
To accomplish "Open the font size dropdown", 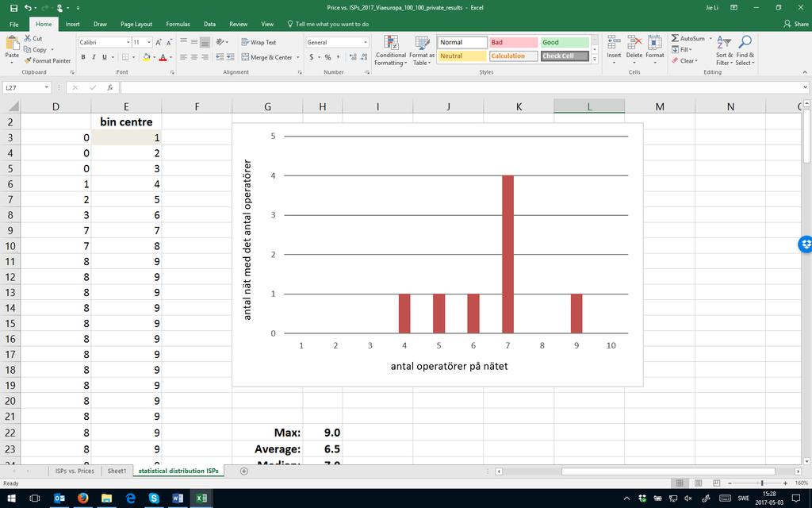I will (149, 43).
